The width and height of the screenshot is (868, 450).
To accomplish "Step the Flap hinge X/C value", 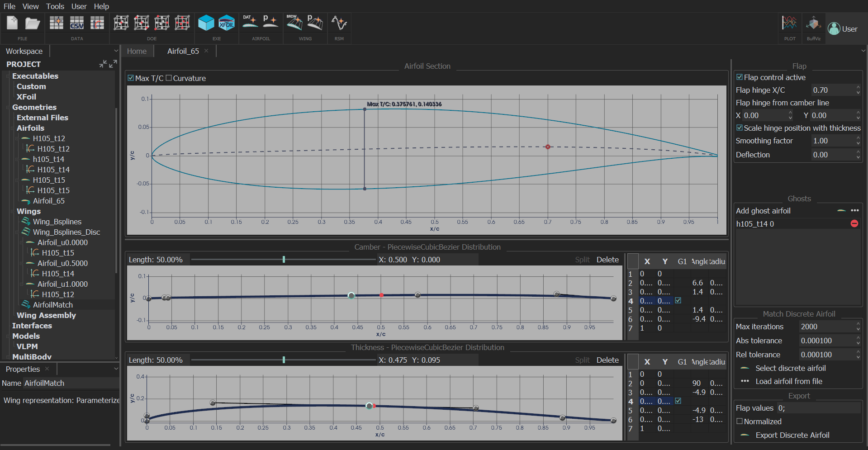I will 858,90.
